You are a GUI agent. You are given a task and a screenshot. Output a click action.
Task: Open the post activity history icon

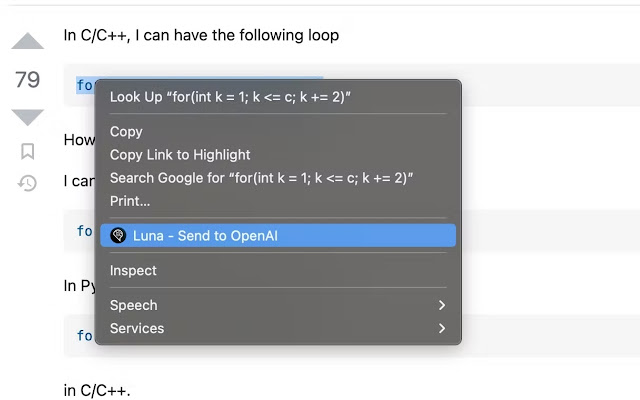(27, 183)
